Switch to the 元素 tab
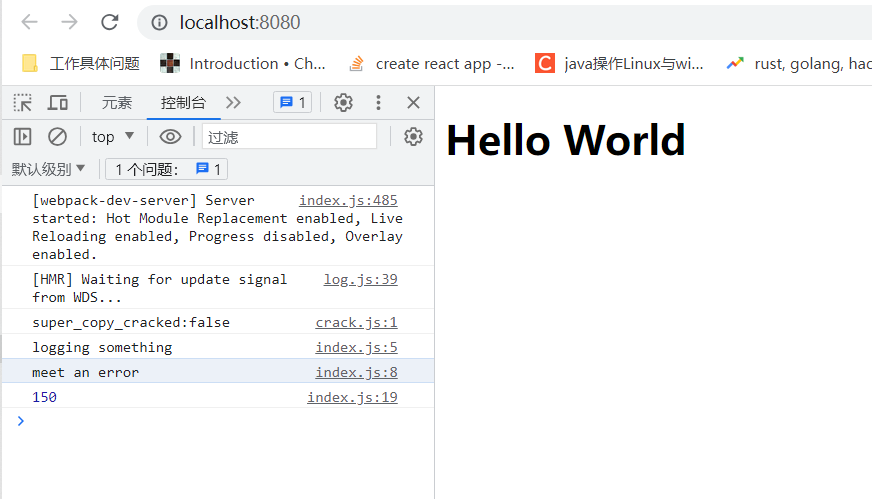Screen dimensions: 872x499 point(117,103)
